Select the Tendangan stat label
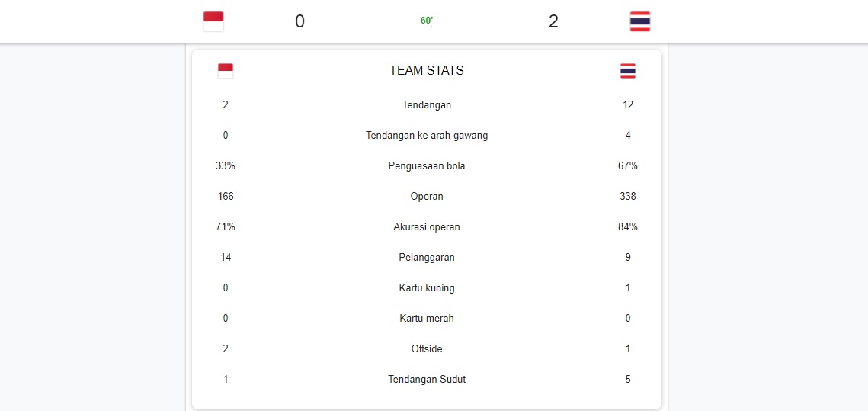868x411 pixels. coord(427,105)
